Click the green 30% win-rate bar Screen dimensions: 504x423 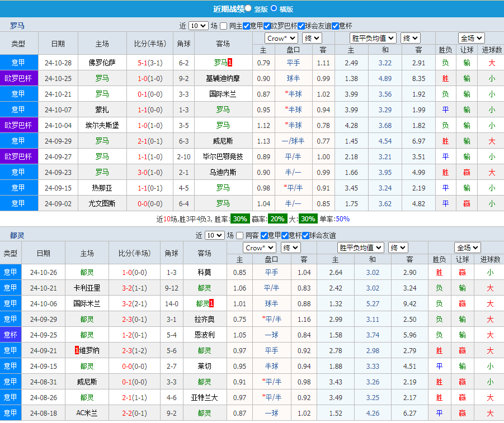pyautogui.click(x=239, y=221)
